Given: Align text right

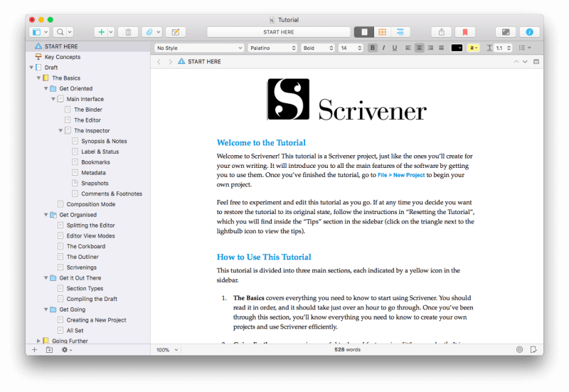Looking at the screenshot, I should tap(430, 48).
